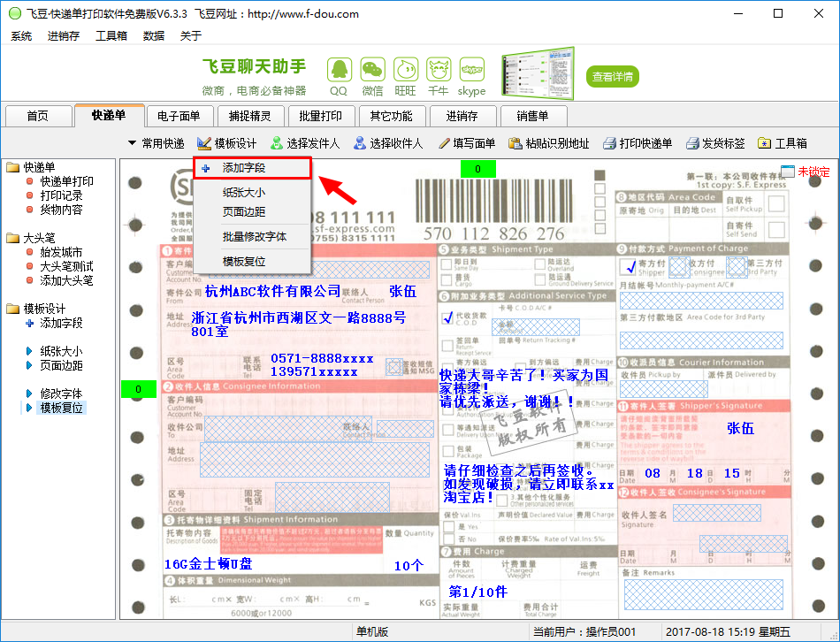Click the left green offset marker
Screen dimensions: 840x642
pos(138,389)
